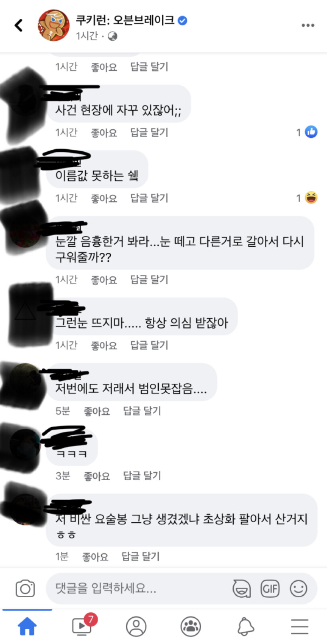The image size is (327, 644).
Task: Open the Watch video tab with badge 7
Action: 83,626
